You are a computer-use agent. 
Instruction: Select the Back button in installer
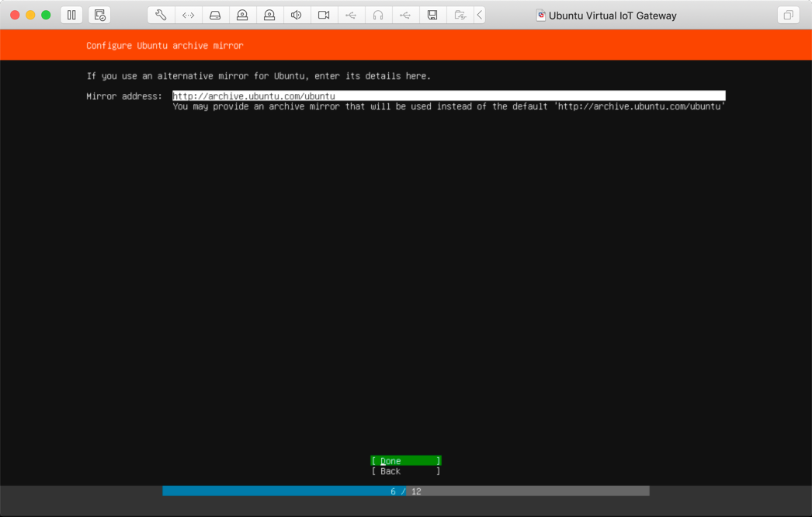click(406, 471)
